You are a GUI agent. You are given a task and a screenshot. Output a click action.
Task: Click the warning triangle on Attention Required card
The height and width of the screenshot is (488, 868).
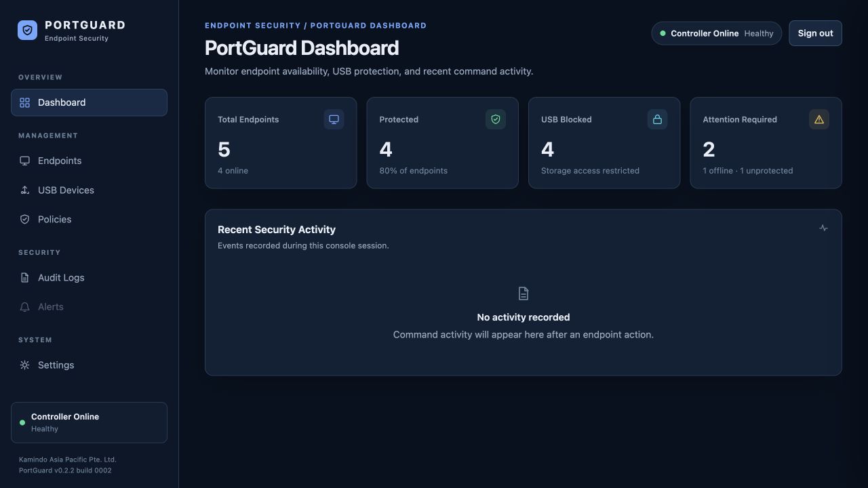(x=819, y=119)
